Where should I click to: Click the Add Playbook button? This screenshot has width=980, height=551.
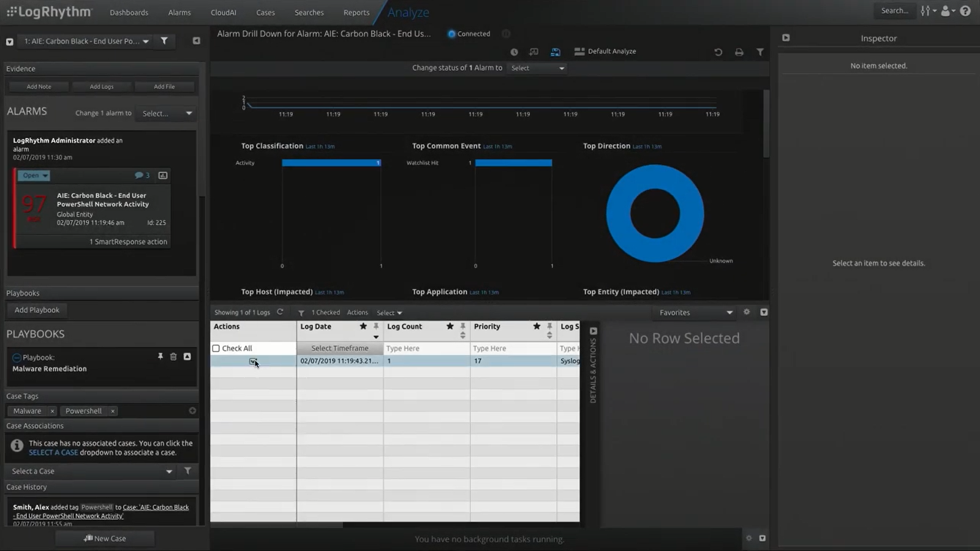(x=37, y=310)
